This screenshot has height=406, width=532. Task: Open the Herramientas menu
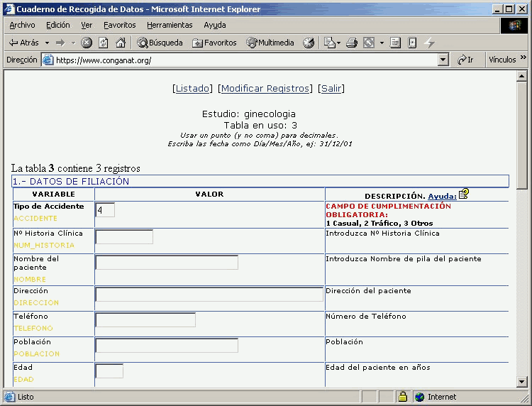click(170, 25)
